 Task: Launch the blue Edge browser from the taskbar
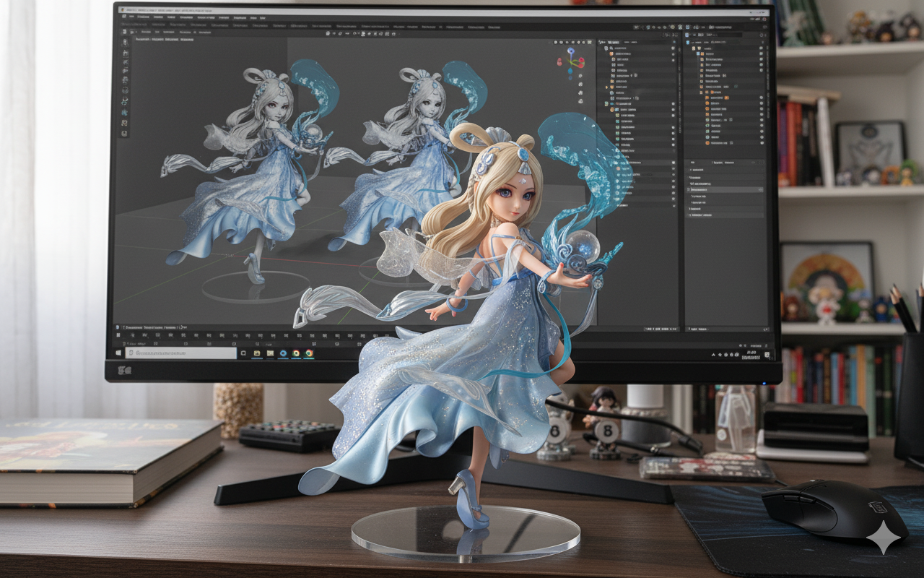click(283, 353)
